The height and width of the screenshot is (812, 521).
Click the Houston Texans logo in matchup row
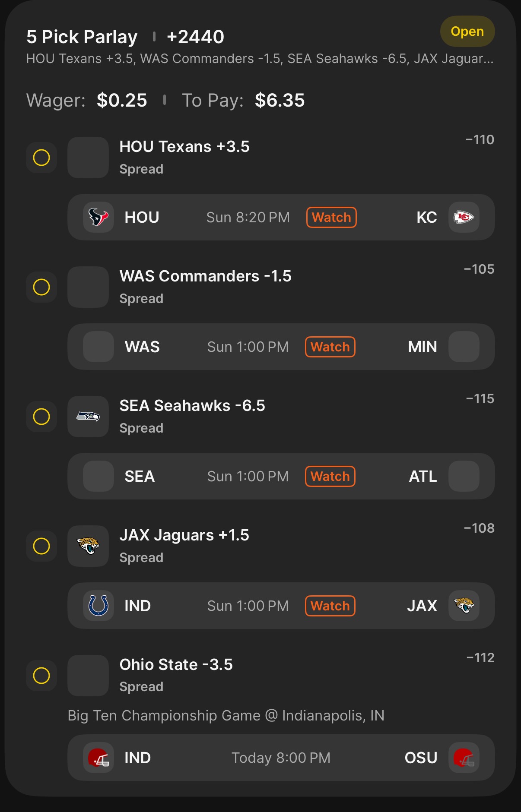(x=98, y=217)
